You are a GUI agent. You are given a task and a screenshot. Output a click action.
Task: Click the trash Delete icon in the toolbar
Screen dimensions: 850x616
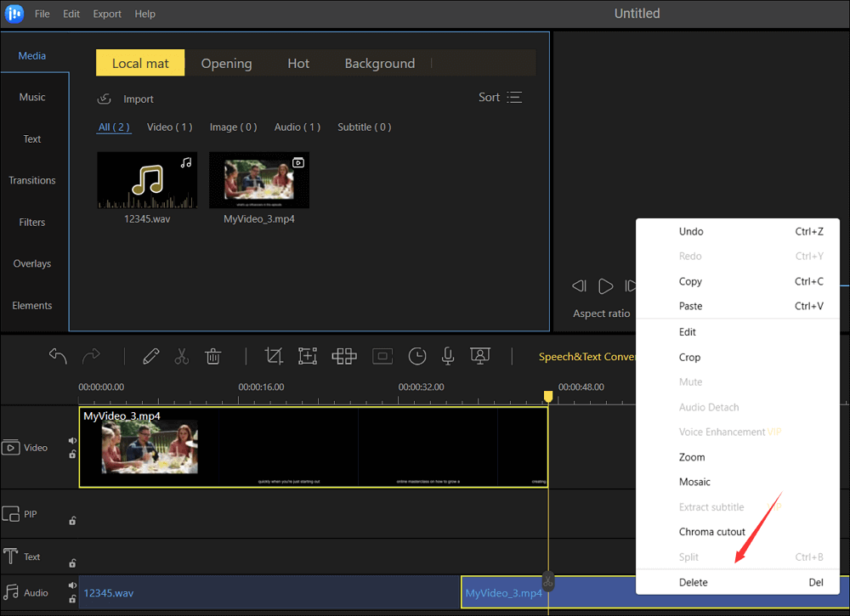click(213, 356)
